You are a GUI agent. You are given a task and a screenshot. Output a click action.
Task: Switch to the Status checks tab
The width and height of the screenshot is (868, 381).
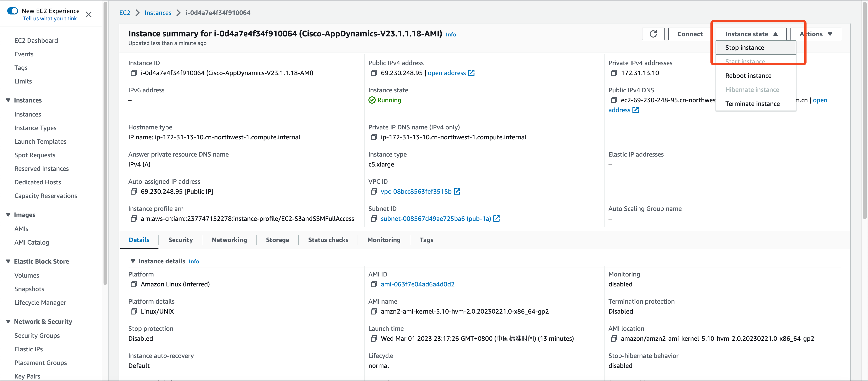pos(328,240)
